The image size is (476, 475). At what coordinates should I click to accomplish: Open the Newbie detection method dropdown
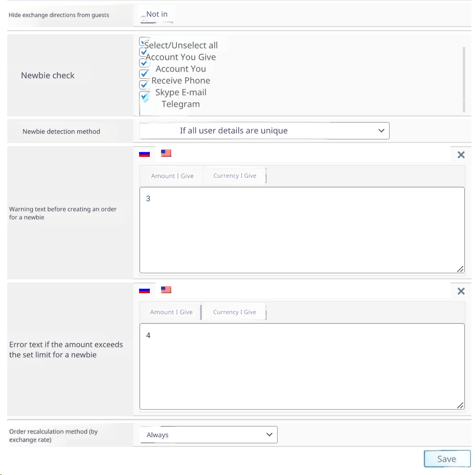(x=264, y=131)
